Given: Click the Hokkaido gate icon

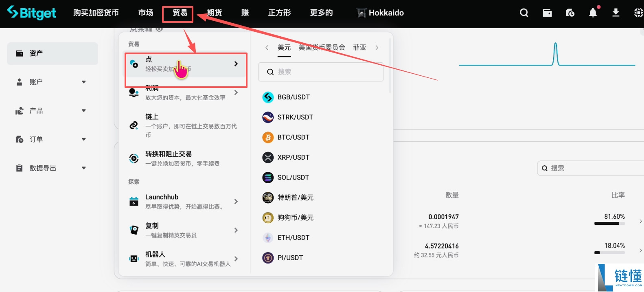Looking at the screenshot, I should point(361,13).
